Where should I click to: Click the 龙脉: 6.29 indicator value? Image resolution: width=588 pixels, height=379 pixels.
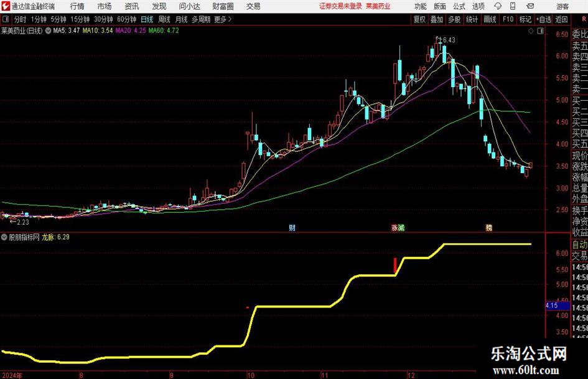pos(55,237)
